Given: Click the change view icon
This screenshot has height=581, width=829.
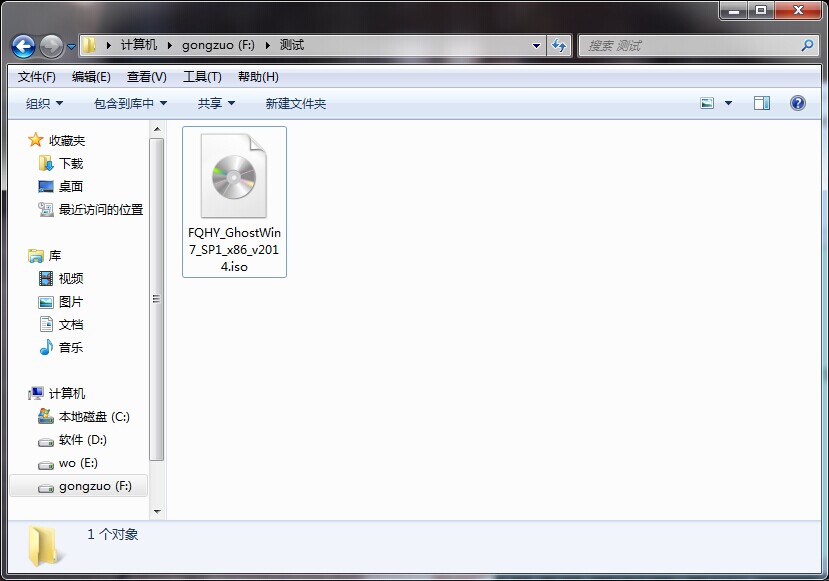Looking at the screenshot, I should click(708, 103).
